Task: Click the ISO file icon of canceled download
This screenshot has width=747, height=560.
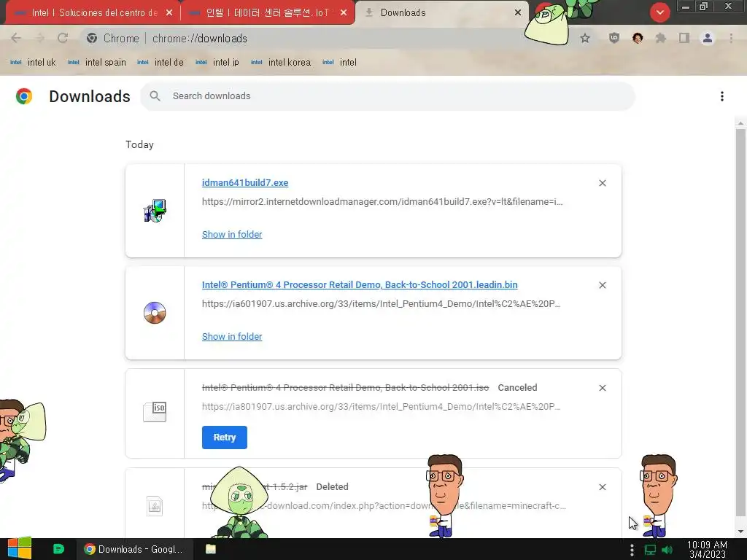Action: point(155,412)
